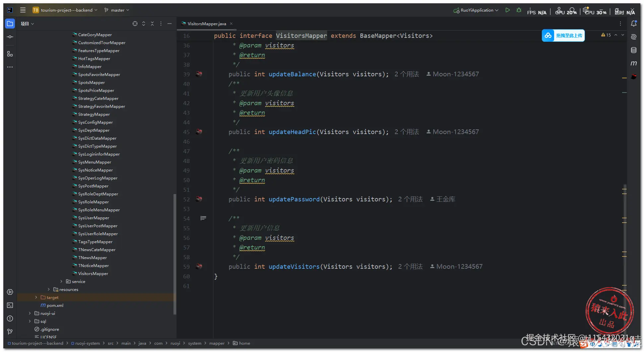The image size is (644, 352).
Task: Open the Database tool window icon
Action: coord(633,50)
